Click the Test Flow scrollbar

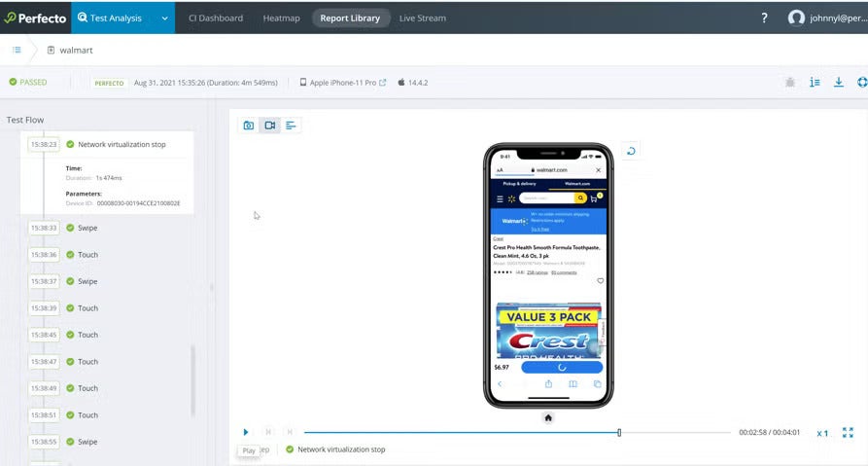[192, 380]
